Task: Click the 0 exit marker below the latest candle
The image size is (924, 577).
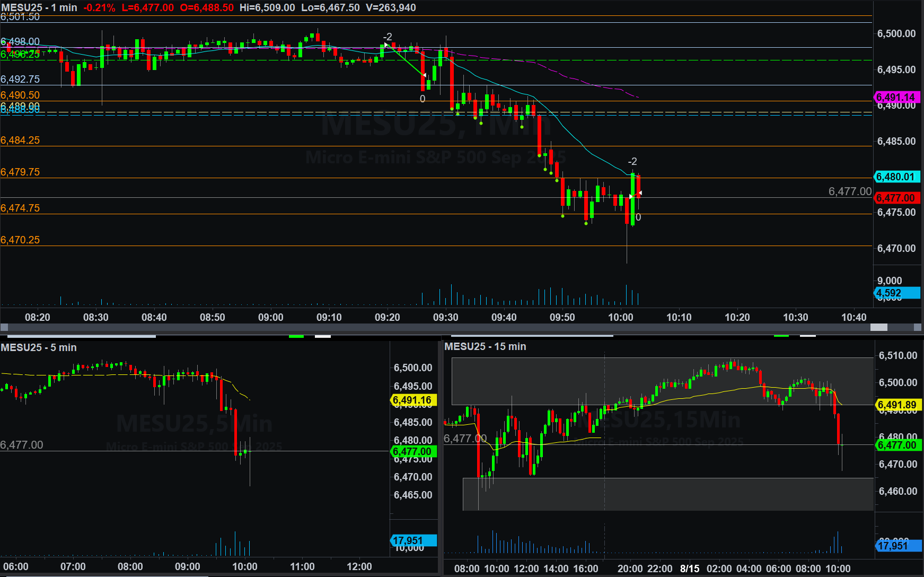Action: 638,217
